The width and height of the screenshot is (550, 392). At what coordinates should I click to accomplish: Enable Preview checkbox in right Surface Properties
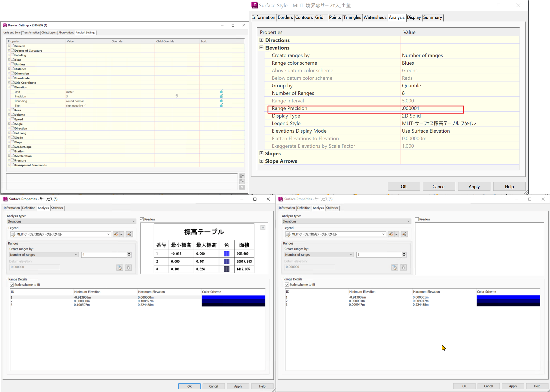tap(417, 219)
